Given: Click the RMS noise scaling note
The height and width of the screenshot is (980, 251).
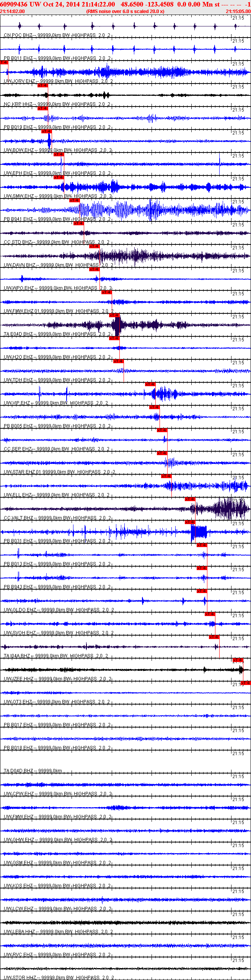Looking at the screenshot, I should [x=125, y=11].
